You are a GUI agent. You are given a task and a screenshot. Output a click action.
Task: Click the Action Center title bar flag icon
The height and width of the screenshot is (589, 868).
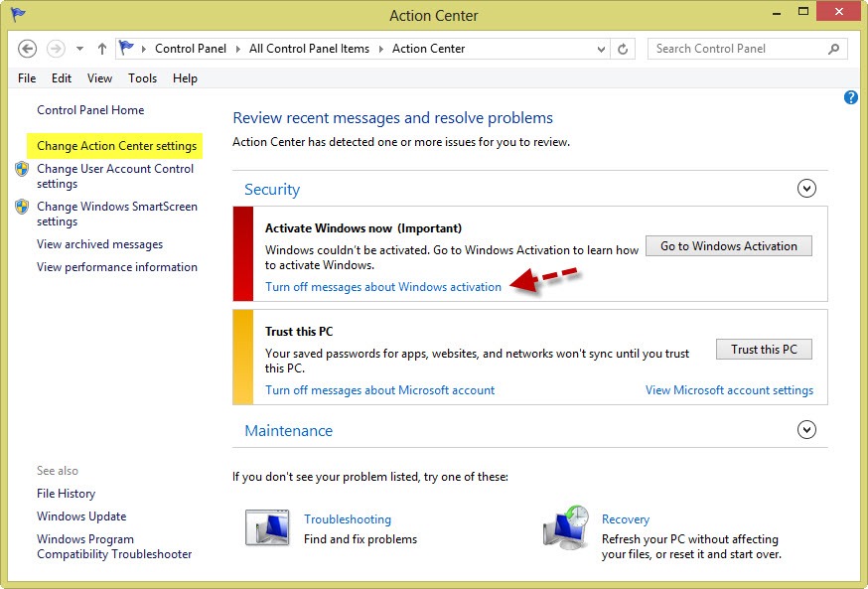tap(18, 14)
